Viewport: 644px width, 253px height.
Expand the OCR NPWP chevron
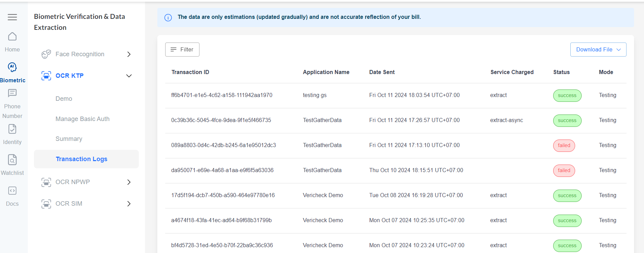click(129, 182)
